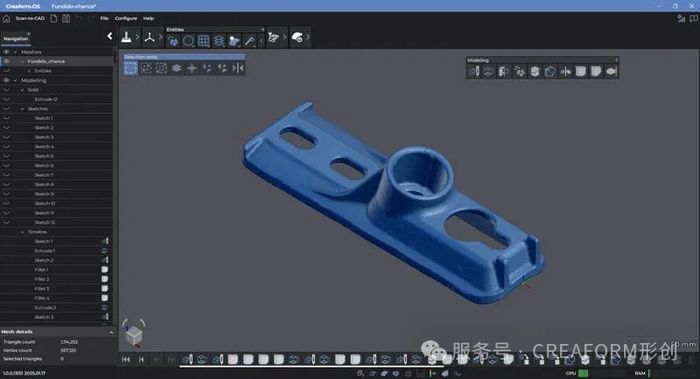Show hidden Sketch 5

coord(6,156)
